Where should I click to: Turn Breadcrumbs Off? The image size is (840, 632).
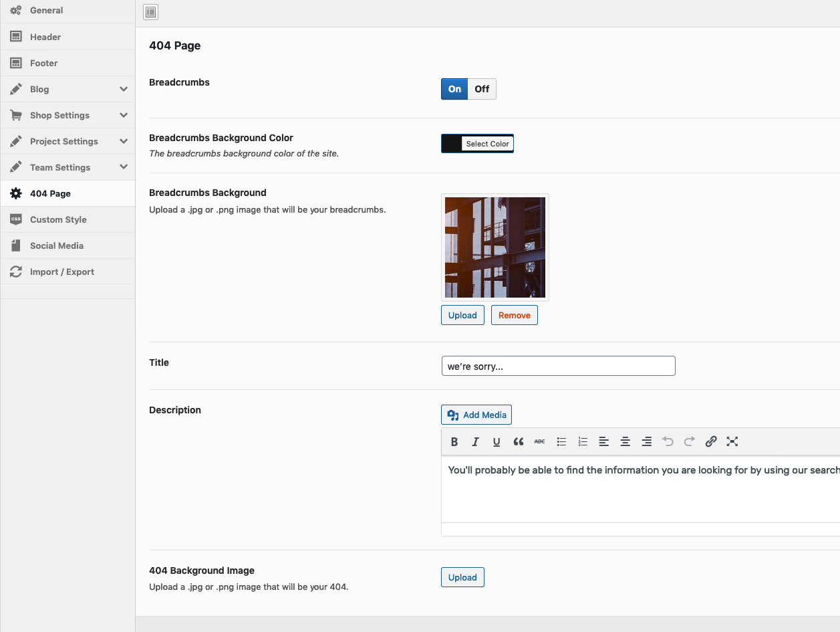tap(482, 89)
